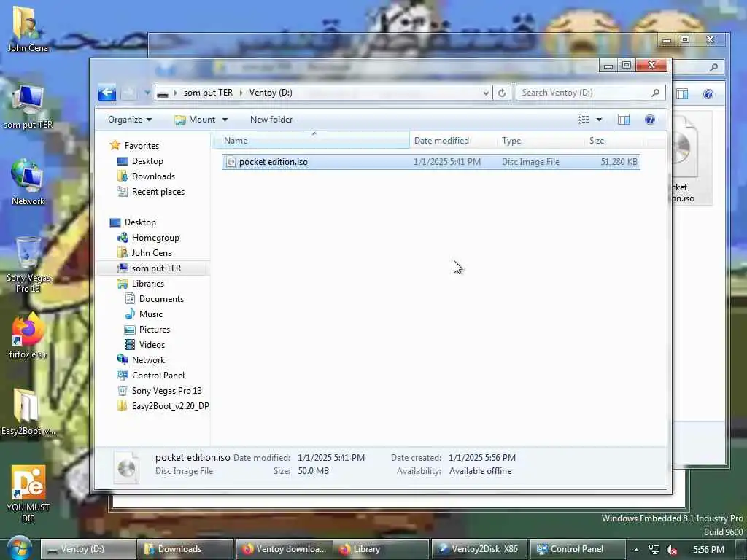Screen dimensions: 747x560
Task: Select the Easy2Boot desktop folder icon
Action: (28, 413)
